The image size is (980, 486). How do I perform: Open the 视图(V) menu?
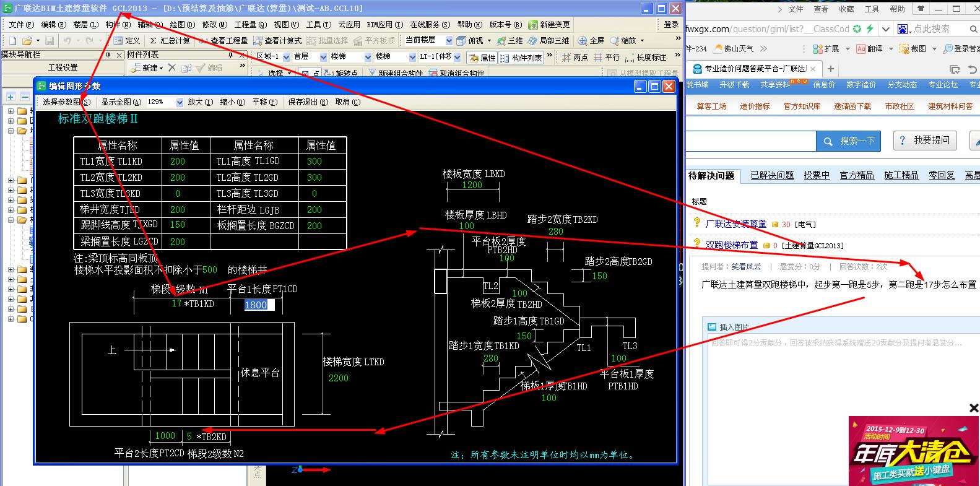tap(286, 25)
